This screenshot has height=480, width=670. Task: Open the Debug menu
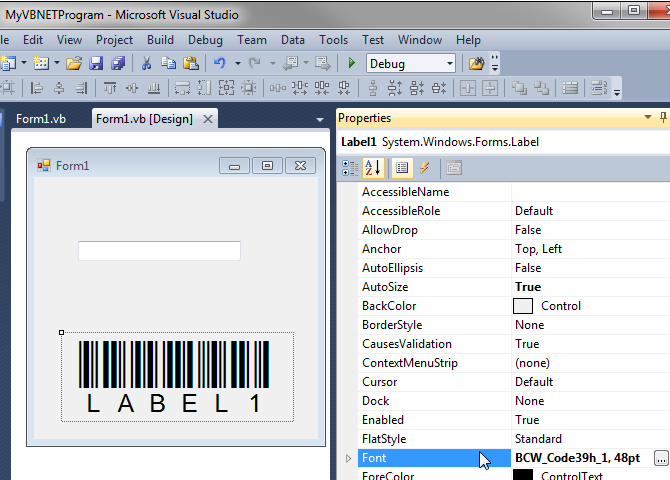[205, 40]
